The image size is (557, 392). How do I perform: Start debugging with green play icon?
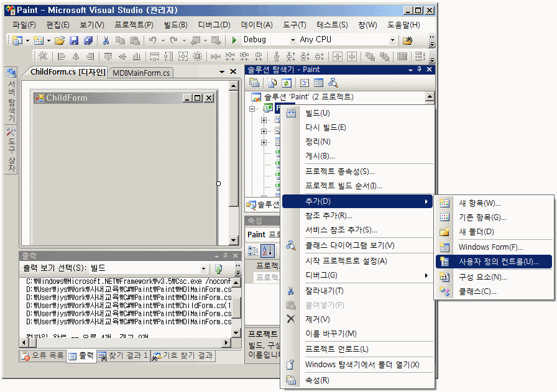[234, 40]
